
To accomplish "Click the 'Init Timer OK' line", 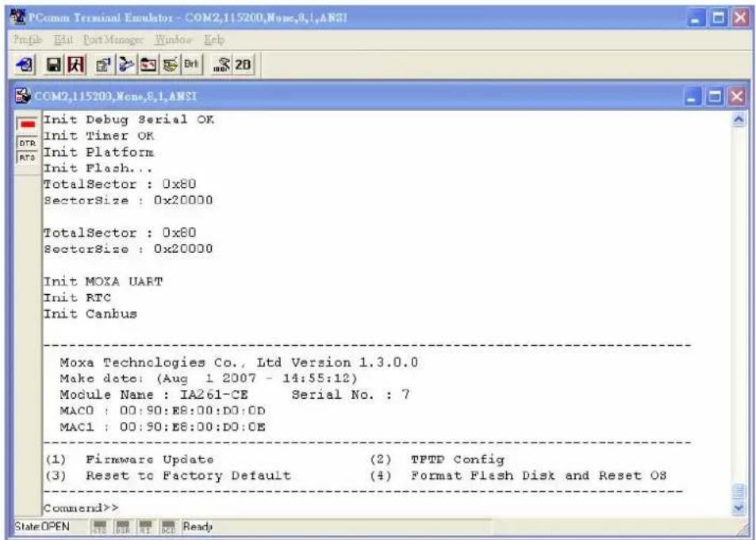I will tap(99, 136).
